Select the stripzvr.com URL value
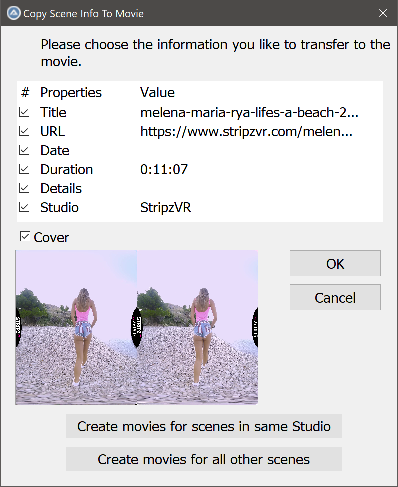 (246, 132)
